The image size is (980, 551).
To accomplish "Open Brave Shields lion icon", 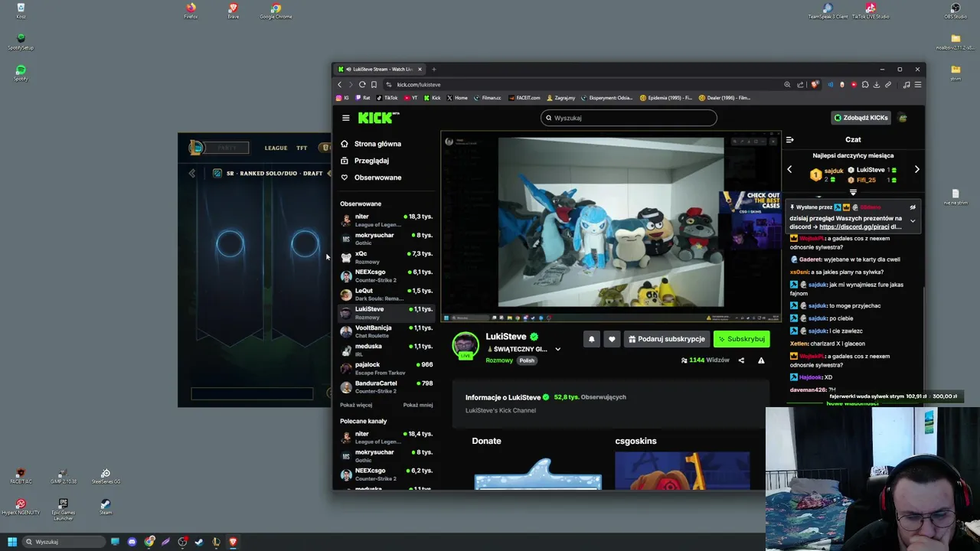I will coord(815,84).
